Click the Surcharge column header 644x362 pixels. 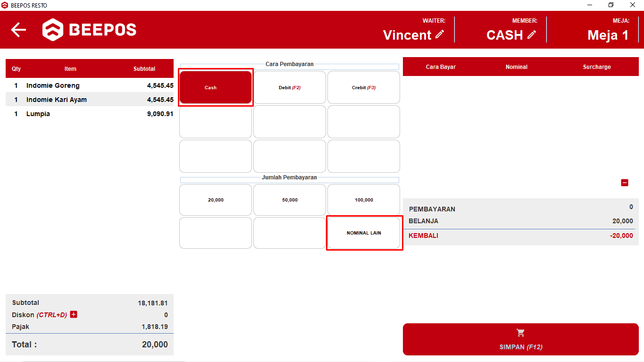point(597,67)
